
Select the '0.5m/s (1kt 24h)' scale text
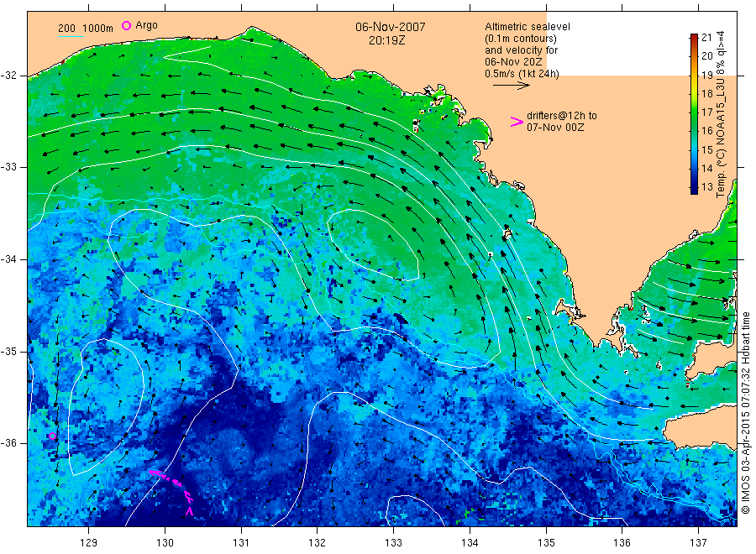[522, 74]
